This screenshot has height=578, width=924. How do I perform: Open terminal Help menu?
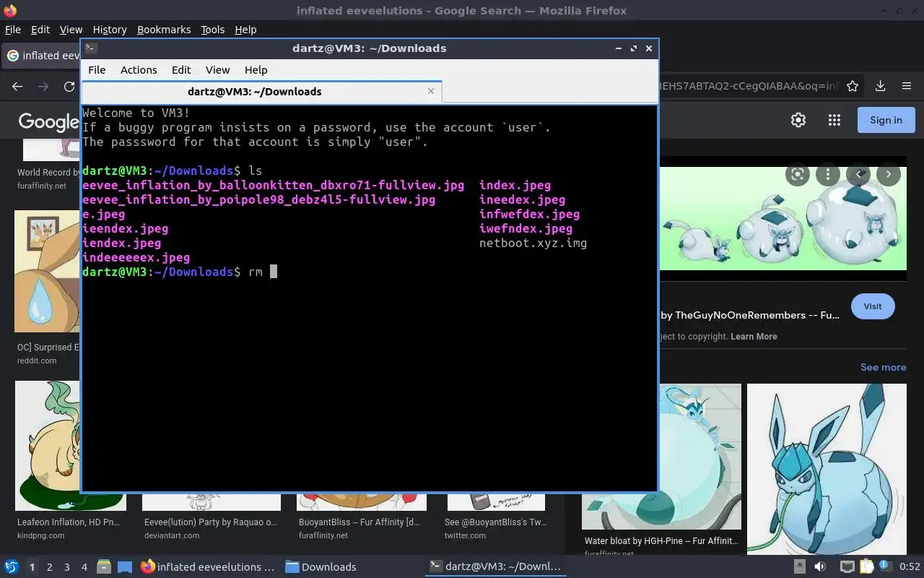[256, 70]
